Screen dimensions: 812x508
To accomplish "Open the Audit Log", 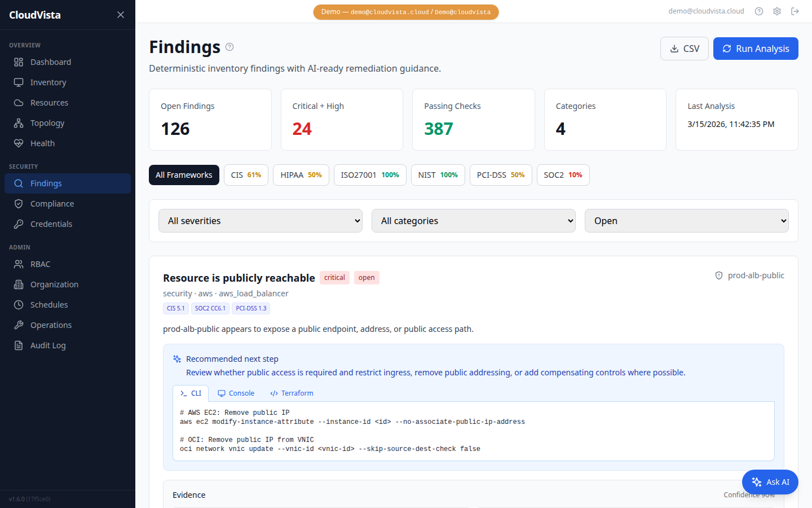I will tap(47, 345).
